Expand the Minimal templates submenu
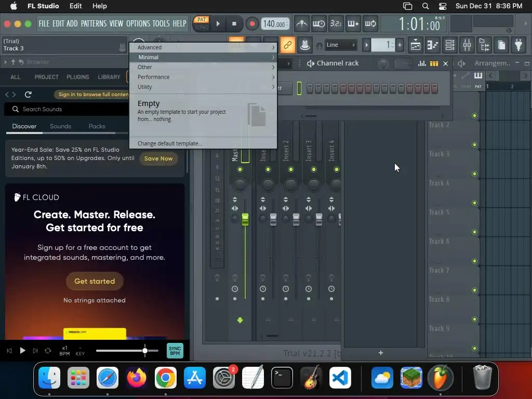This screenshot has width=532, height=399. tap(203, 57)
